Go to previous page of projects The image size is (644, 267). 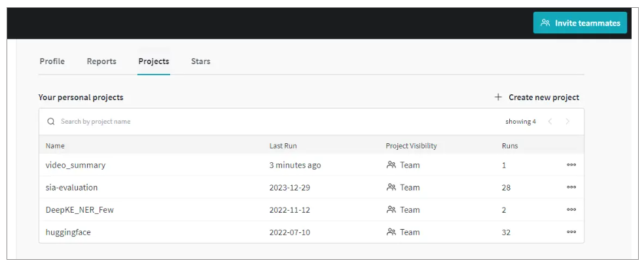(550, 122)
